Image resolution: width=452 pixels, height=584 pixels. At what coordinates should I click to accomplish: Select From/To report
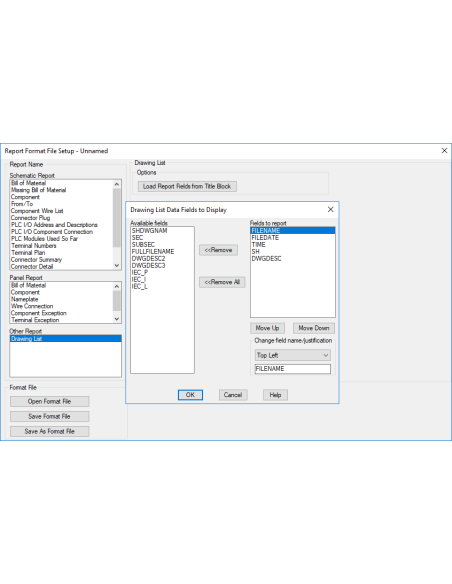point(61,204)
